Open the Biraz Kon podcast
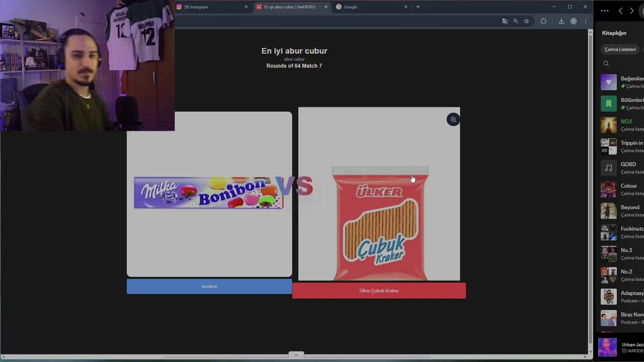The width and height of the screenshot is (644, 362). [622, 318]
